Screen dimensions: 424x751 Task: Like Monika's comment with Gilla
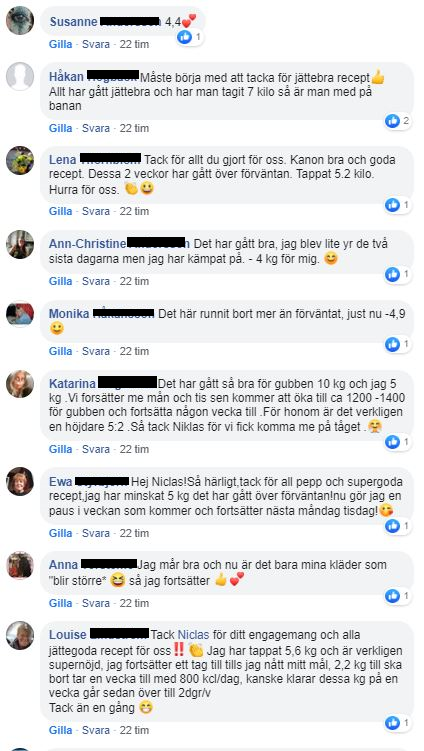[x=60, y=351]
